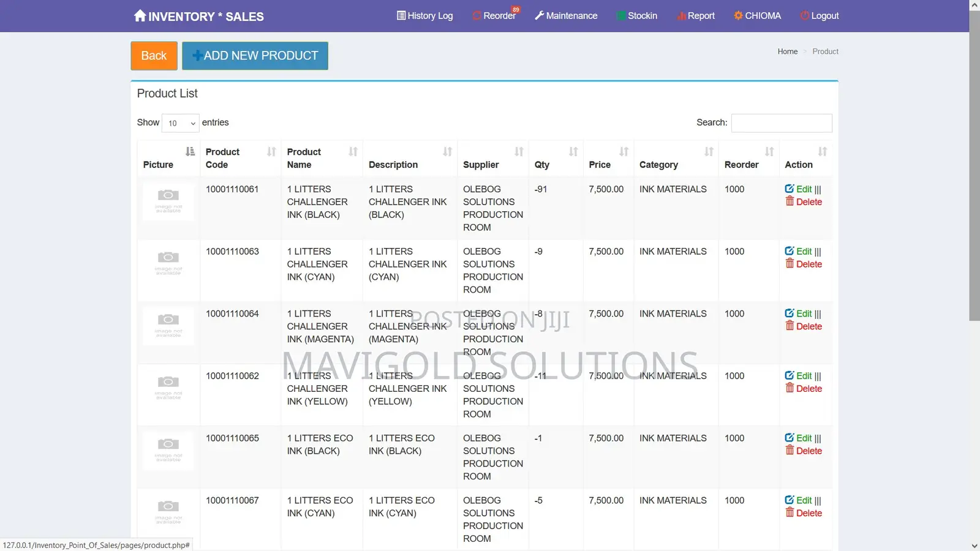The image size is (980, 551).
Task: Click the Search input field
Action: 782,123
